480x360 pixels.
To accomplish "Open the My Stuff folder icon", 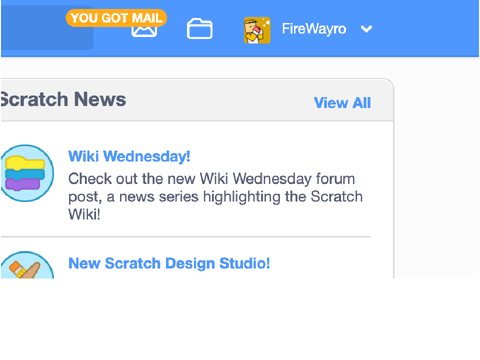I will 200,29.
